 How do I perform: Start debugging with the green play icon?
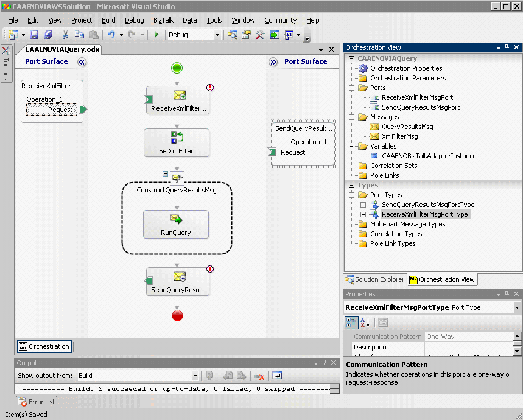pyautogui.click(x=156, y=35)
